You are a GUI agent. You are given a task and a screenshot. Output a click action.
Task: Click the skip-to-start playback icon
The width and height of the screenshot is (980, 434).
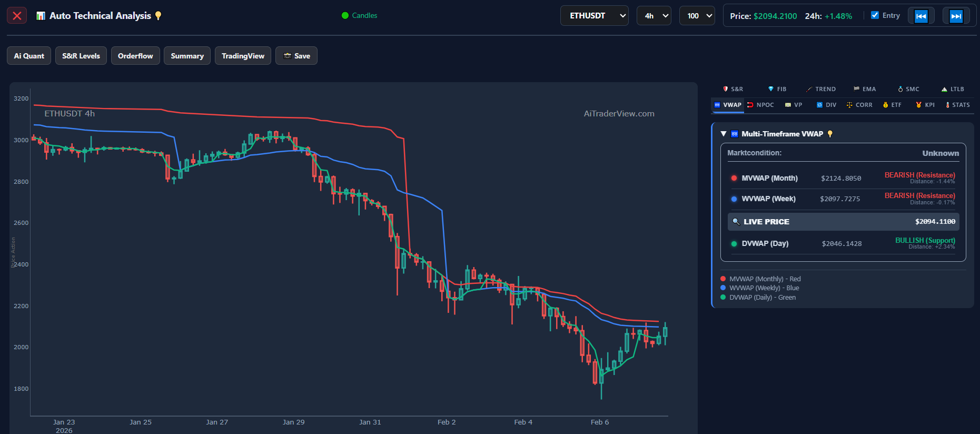pos(920,16)
